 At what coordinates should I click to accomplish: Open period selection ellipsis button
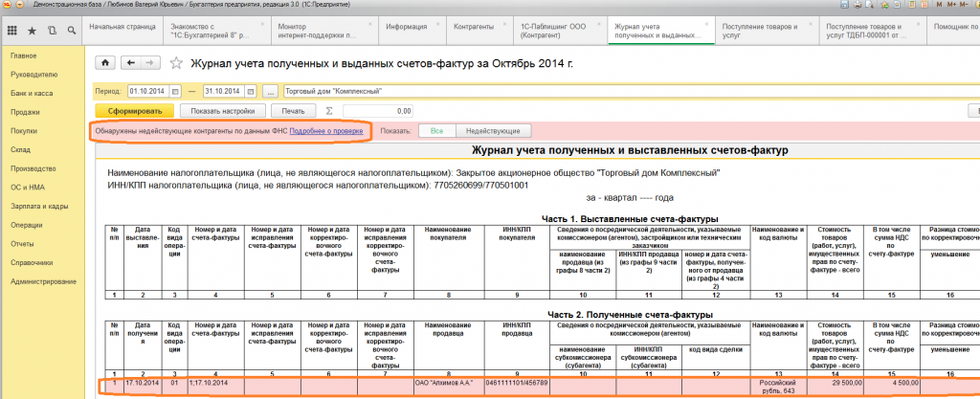[271, 91]
